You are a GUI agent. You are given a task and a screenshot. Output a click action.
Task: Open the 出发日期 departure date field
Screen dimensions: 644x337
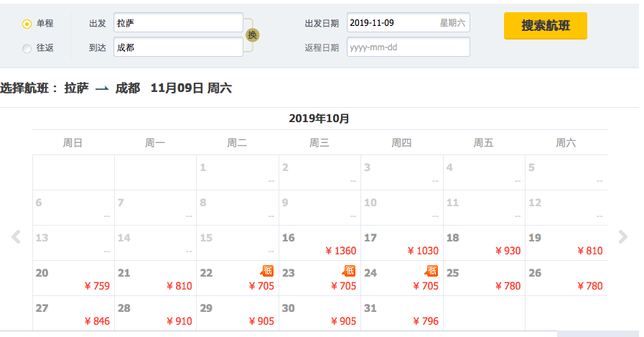pyautogui.click(x=409, y=22)
